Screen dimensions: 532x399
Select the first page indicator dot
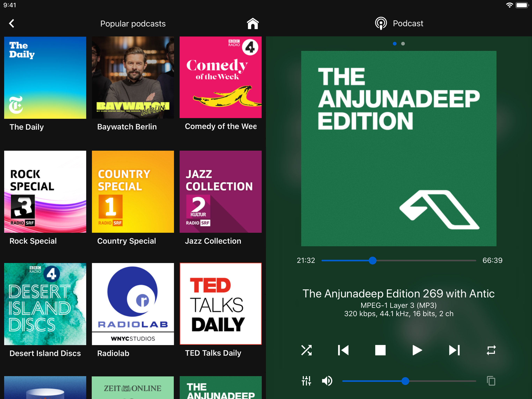point(395,44)
